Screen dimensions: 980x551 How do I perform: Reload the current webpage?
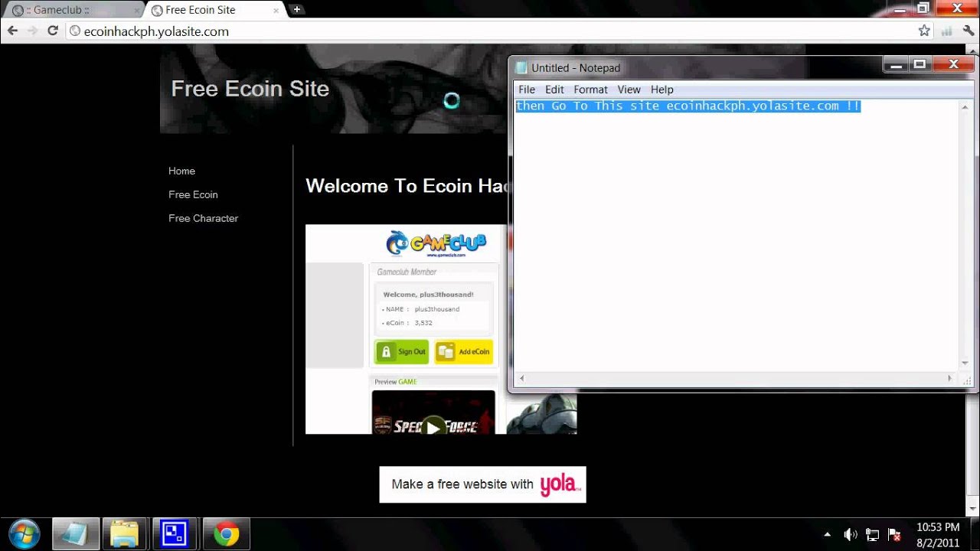tap(51, 31)
